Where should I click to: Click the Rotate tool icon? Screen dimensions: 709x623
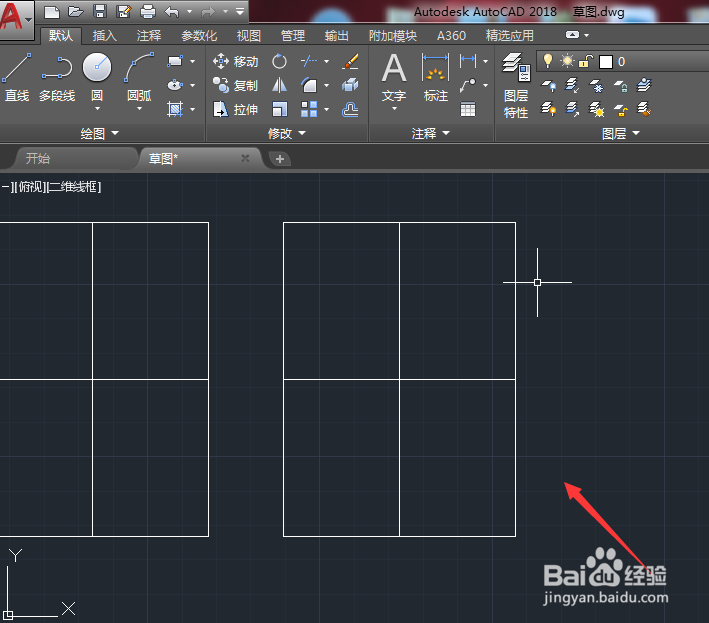tap(279, 61)
